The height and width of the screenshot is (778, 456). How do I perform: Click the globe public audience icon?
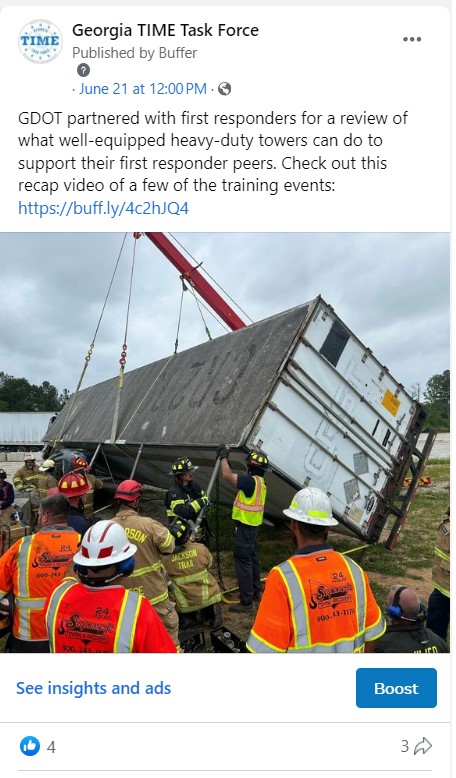224,89
